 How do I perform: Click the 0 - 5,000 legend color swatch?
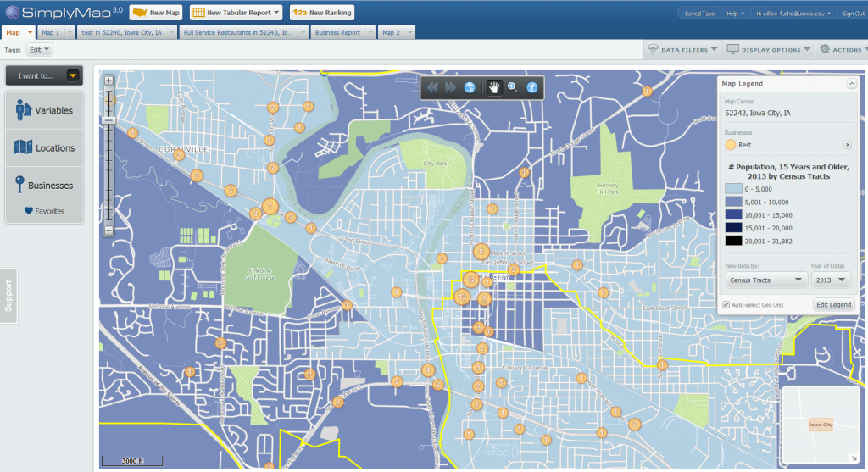point(733,189)
